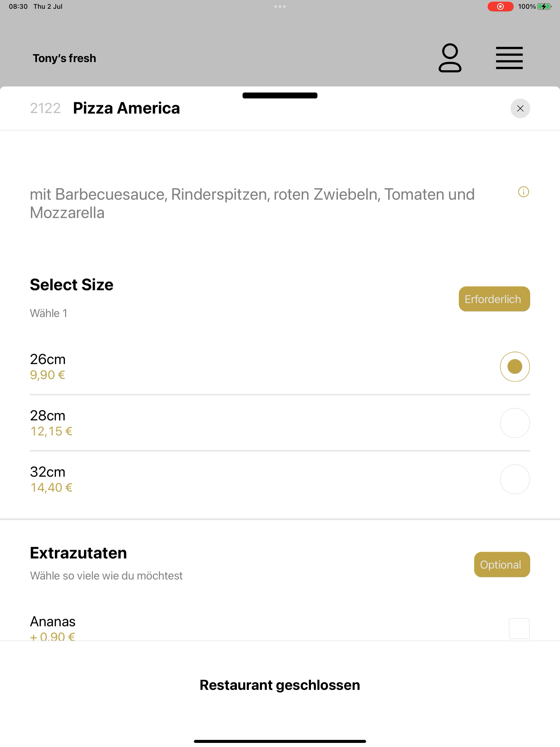Select the 28cm size radio button

click(515, 423)
